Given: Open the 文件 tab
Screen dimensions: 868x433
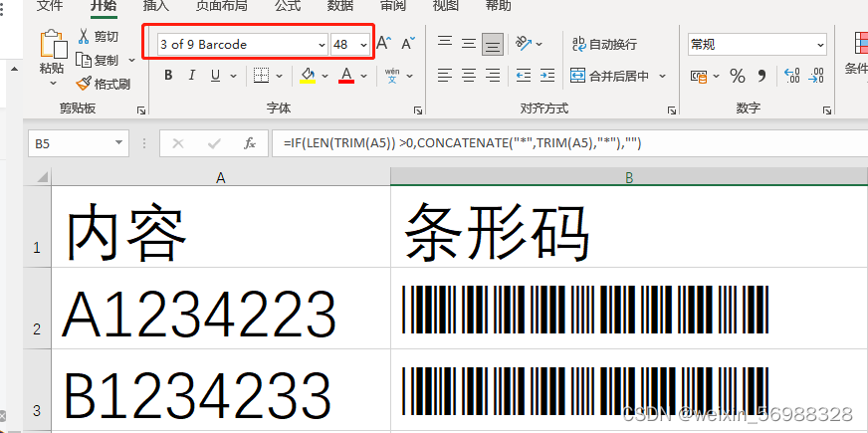Looking at the screenshot, I should coord(50,6).
